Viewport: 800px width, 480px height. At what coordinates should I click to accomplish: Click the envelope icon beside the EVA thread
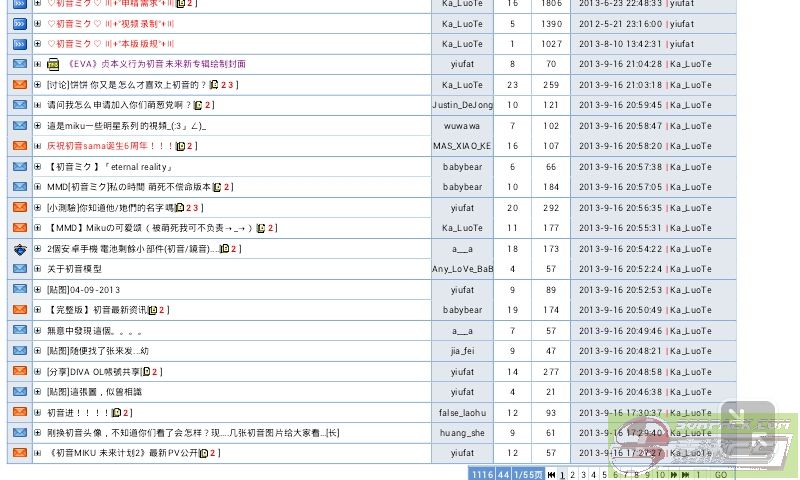(20, 64)
